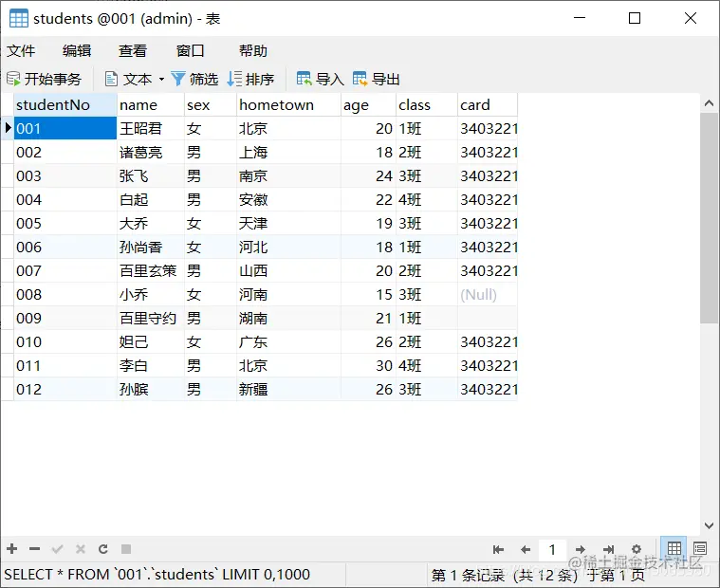Close the students window
720x588 pixels.
coord(691,18)
